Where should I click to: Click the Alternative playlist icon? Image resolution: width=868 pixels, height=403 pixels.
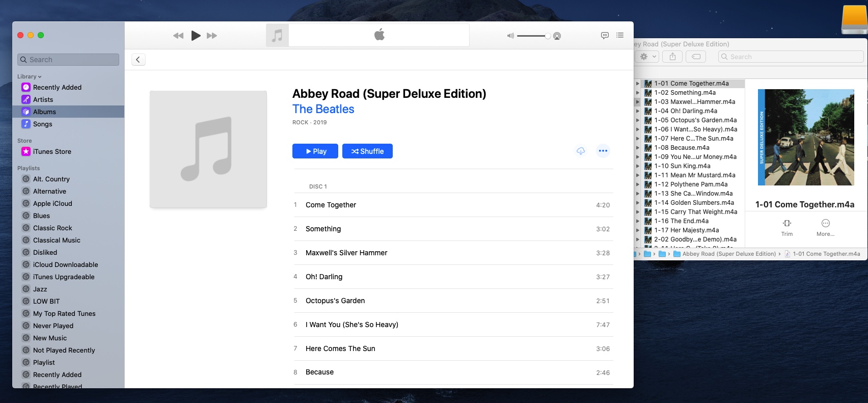26,191
